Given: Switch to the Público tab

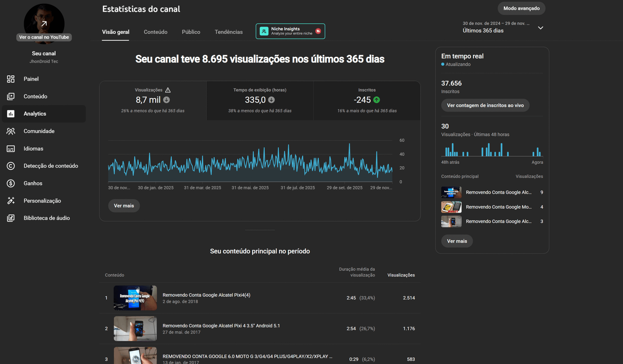Looking at the screenshot, I should (191, 32).
